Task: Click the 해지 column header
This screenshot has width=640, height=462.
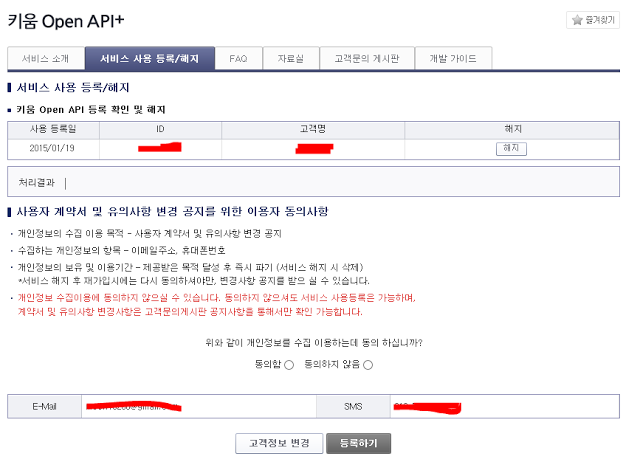Action: (x=513, y=129)
